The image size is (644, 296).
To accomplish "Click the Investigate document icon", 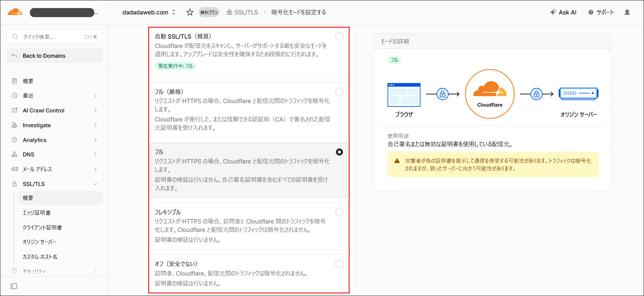I will [14, 125].
